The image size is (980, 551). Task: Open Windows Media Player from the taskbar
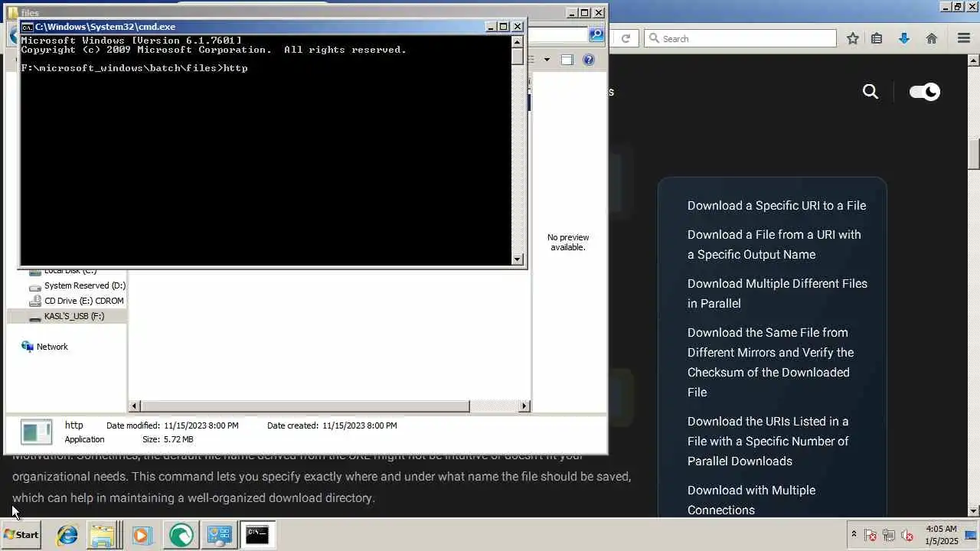(142, 535)
